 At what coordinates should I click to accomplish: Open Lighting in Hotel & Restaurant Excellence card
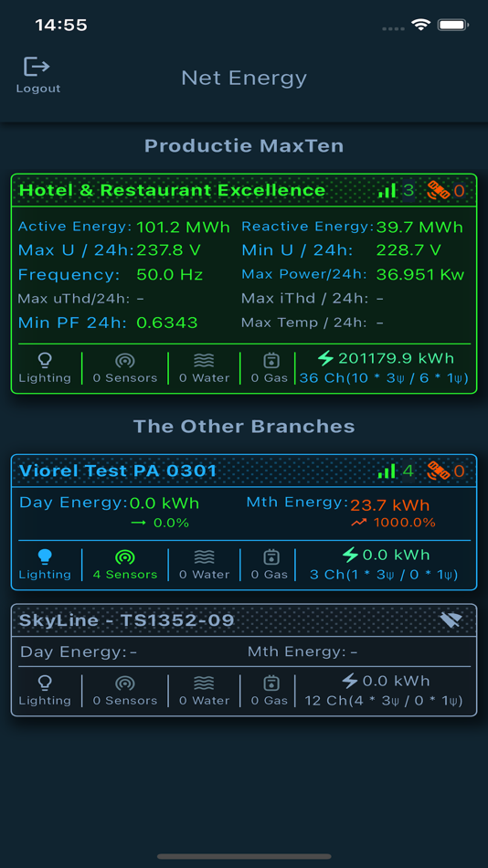click(x=45, y=369)
